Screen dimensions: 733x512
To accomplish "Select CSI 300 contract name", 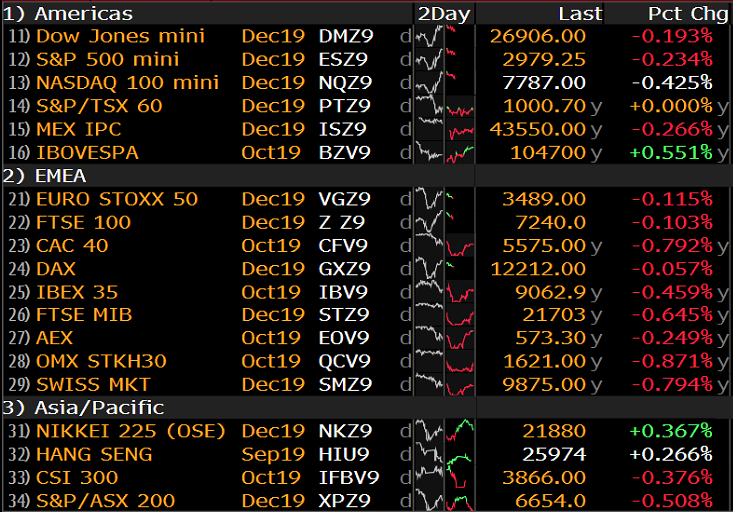I will click(x=77, y=477).
